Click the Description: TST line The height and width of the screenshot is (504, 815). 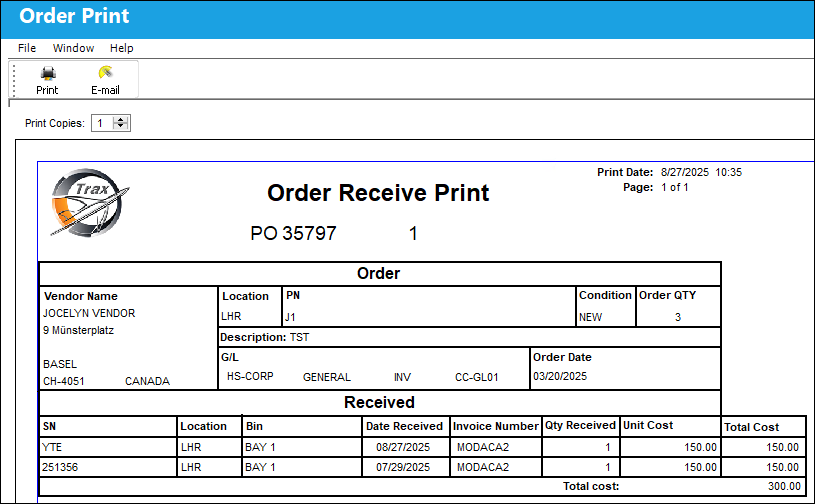click(264, 337)
